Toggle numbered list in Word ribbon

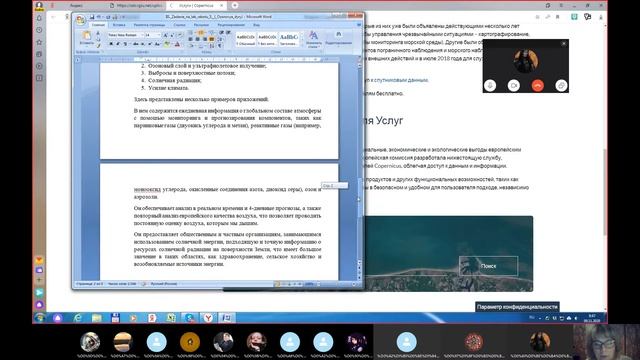[200, 33]
